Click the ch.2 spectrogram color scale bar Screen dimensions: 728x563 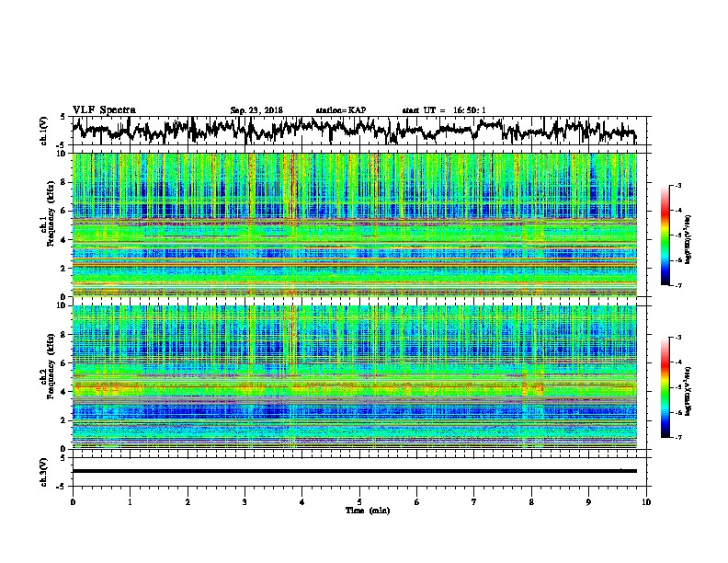pos(665,387)
